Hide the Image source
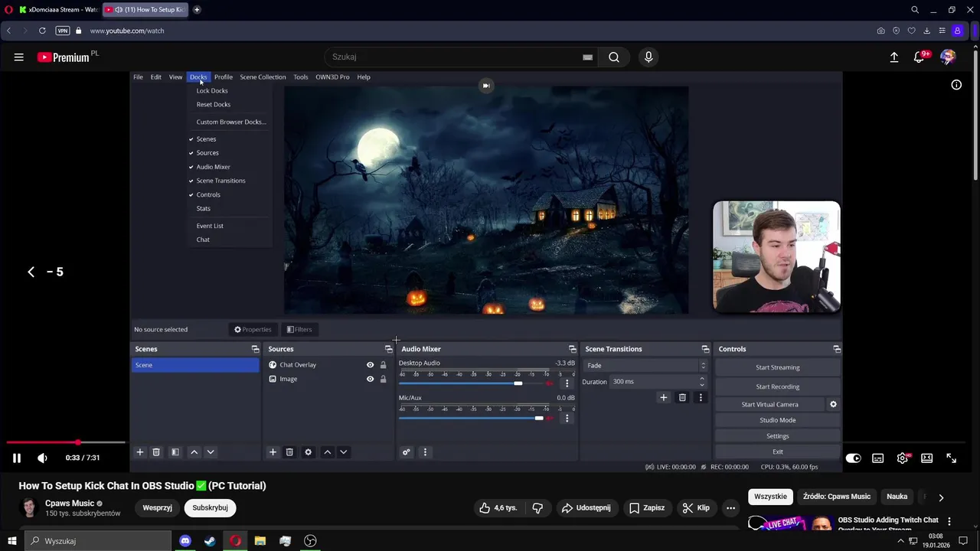The height and width of the screenshot is (551, 980). pos(371,379)
